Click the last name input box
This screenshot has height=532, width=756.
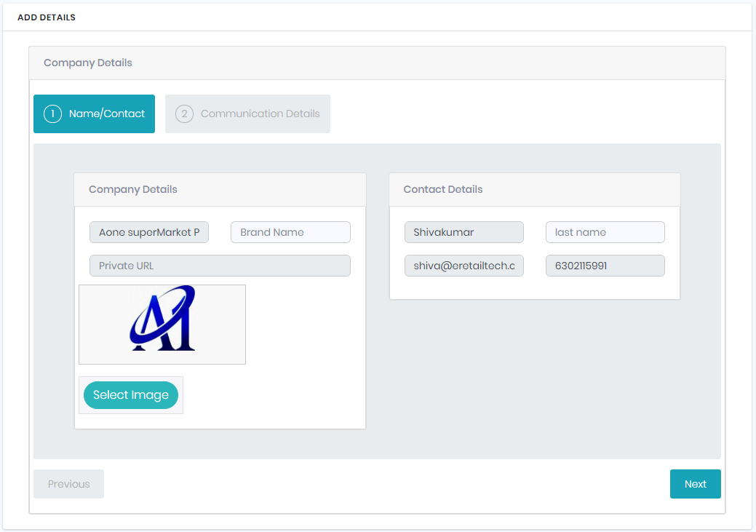click(x=605, y=232)
